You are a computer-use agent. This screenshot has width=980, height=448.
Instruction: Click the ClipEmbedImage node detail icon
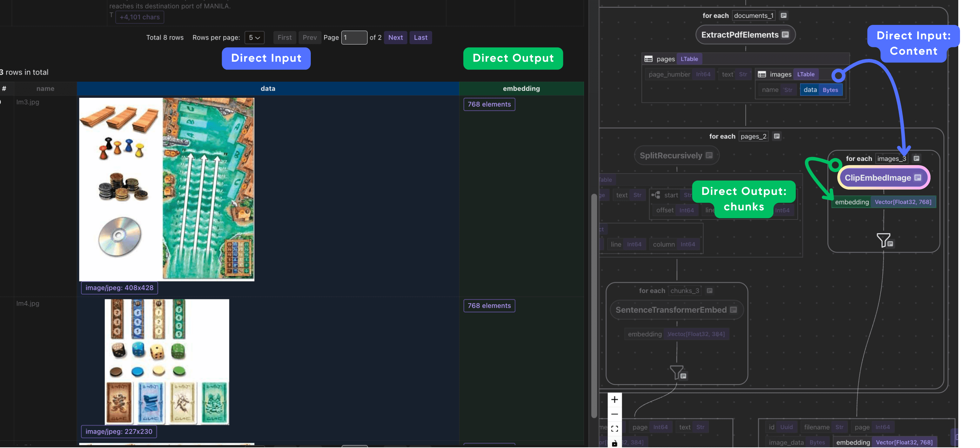point(918,178)
